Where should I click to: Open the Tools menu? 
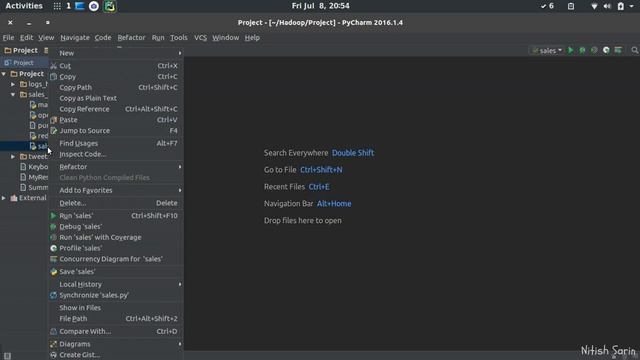pos(179,38)
